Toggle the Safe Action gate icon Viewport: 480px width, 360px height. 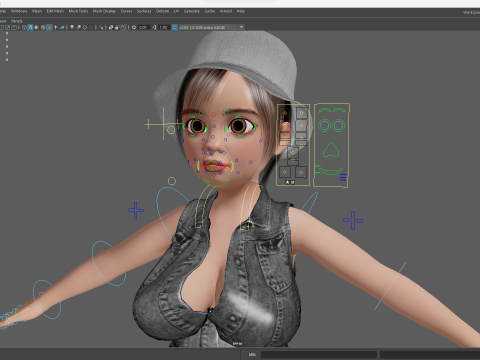[7, 27]
